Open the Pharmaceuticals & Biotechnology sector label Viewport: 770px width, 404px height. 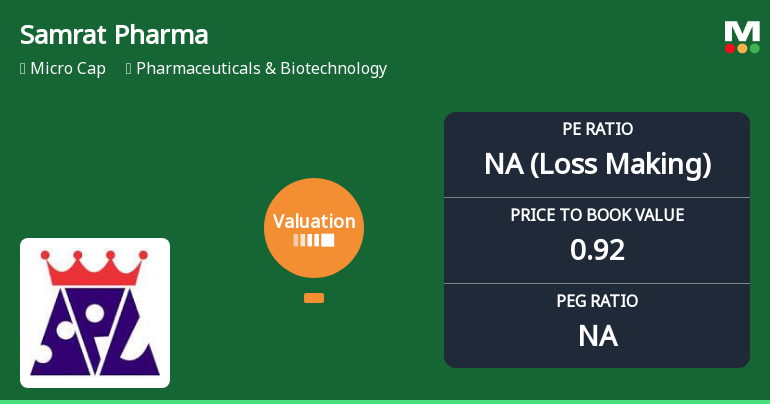click(x=261, y=69)
